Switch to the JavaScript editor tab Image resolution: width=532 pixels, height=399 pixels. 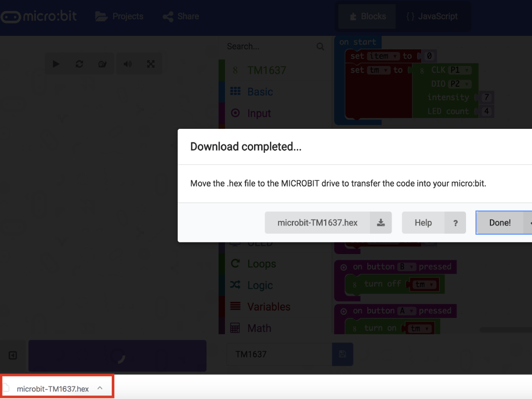click(432, 16)
